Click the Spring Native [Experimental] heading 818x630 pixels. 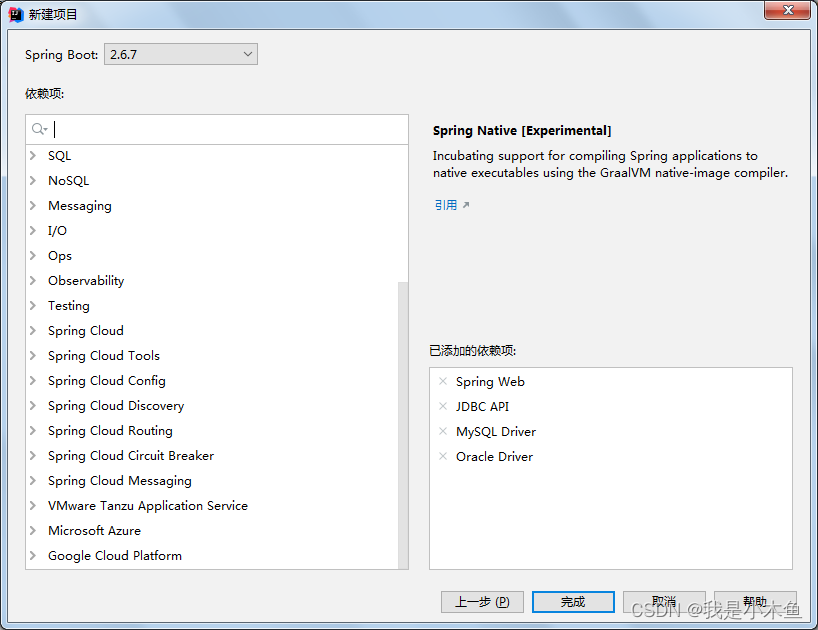click(522, 130)
